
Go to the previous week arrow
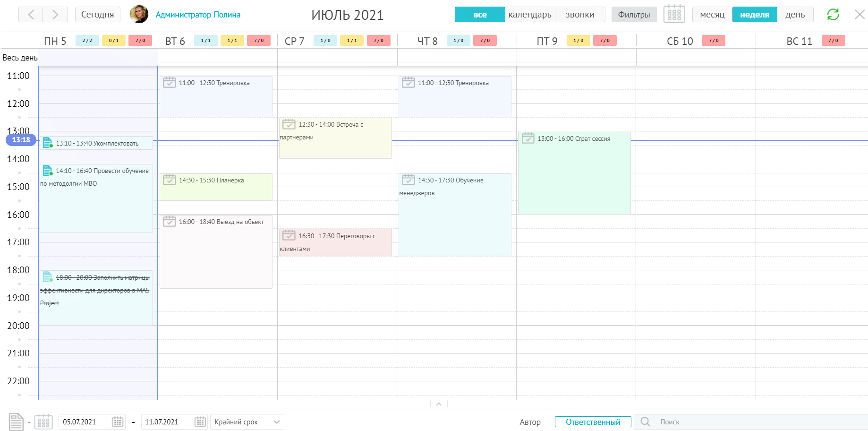(x=31, y=15)
